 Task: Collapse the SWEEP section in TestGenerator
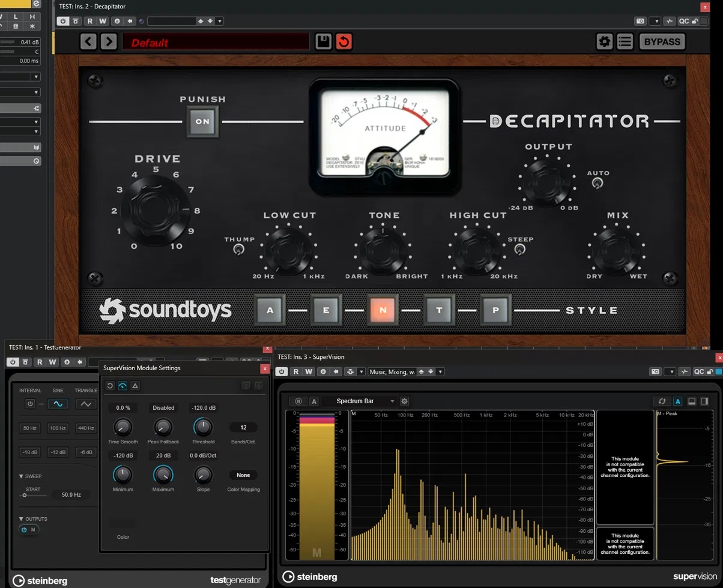pyautogui.click(x=22, y=476)
